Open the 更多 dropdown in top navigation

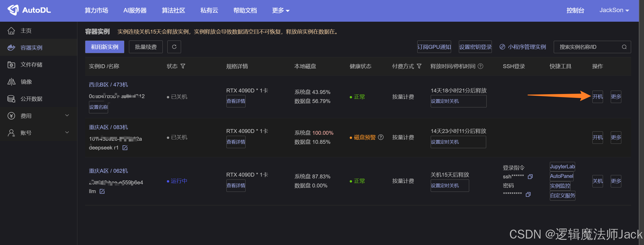[x=281, y=11]
